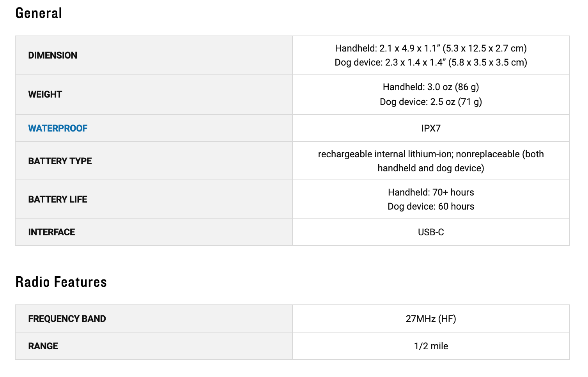Click the Dog device dimensions text line
Screen dimensions: 588x377
click(430, 62)
